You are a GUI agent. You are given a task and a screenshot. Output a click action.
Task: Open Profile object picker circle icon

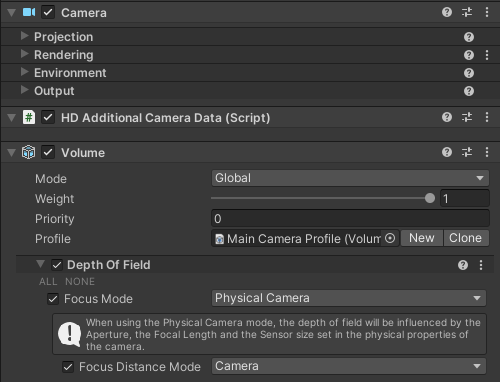pos(390,238)
